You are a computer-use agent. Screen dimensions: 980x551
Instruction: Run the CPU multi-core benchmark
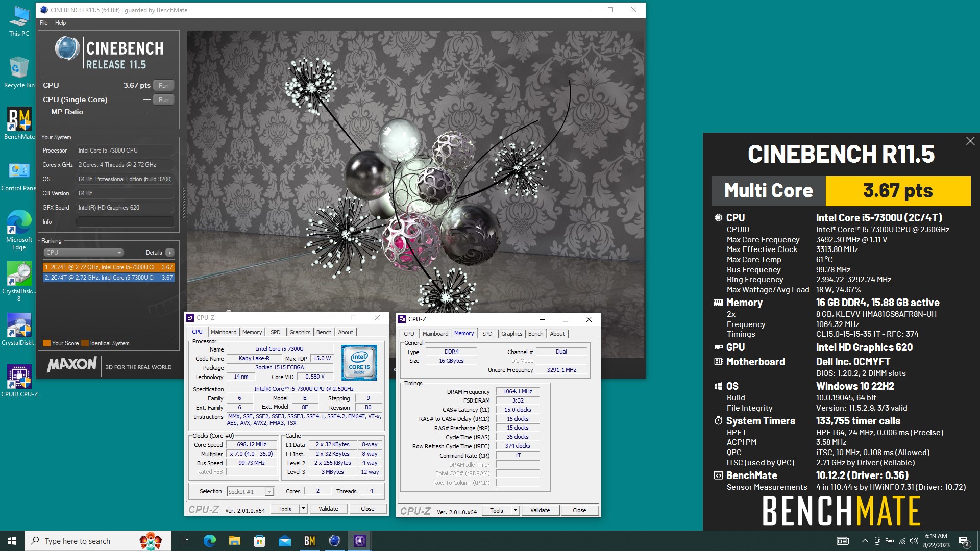point(163,85)
